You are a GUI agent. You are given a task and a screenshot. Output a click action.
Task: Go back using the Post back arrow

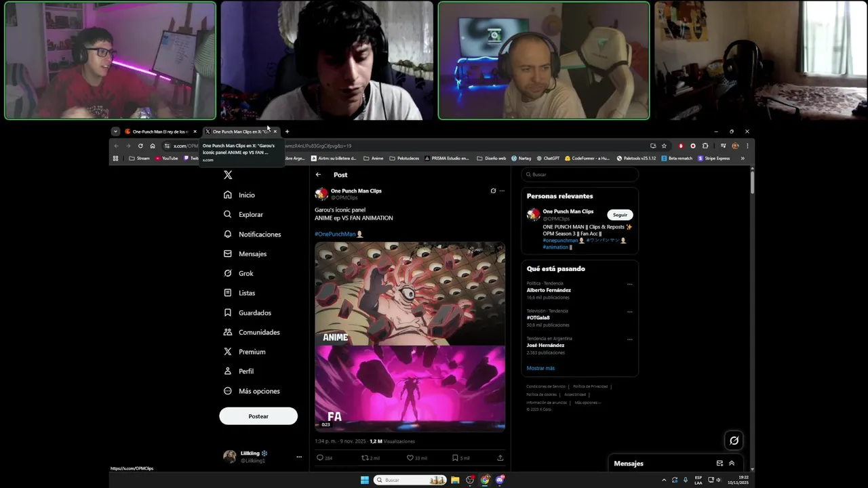click(318, 175)
